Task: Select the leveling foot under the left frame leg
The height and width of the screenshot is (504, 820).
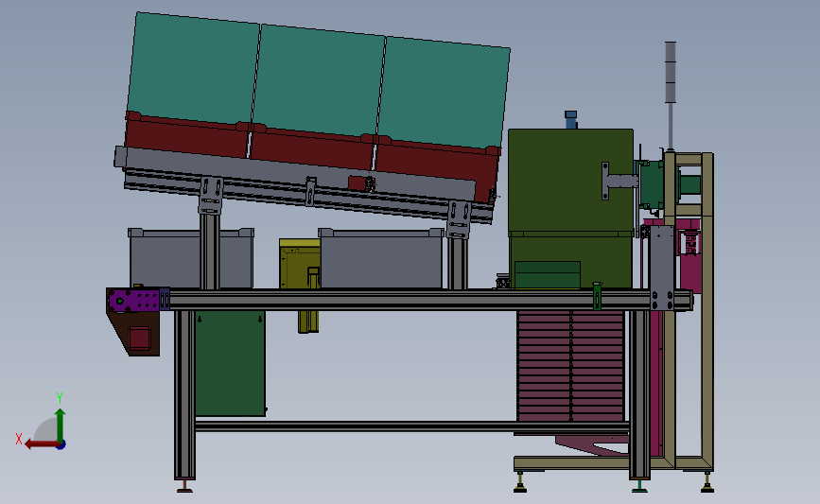Action: click(184, 486)
